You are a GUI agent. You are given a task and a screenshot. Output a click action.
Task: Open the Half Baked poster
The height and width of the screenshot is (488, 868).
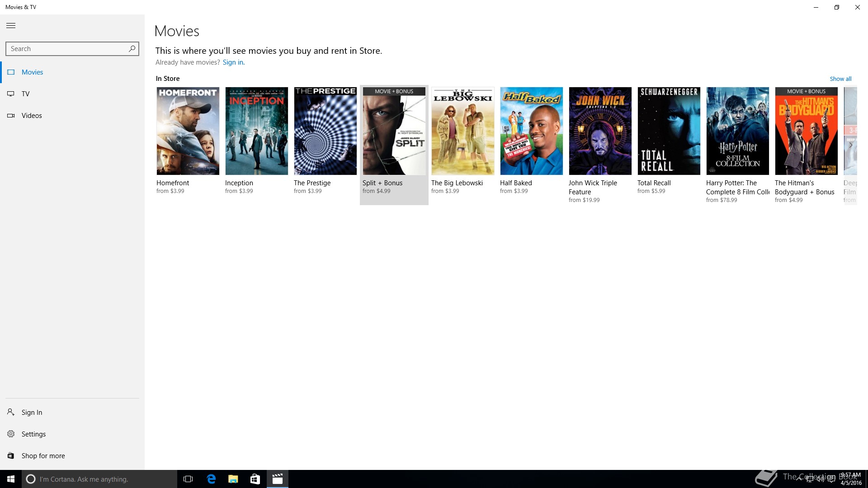pyautogui.click(x=532, y=131)
